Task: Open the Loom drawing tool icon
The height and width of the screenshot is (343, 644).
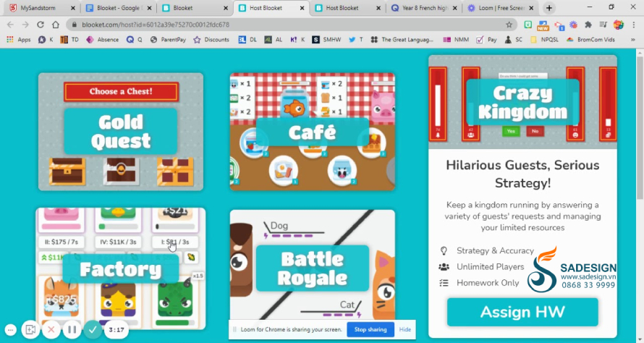Action: pos(30,329)
